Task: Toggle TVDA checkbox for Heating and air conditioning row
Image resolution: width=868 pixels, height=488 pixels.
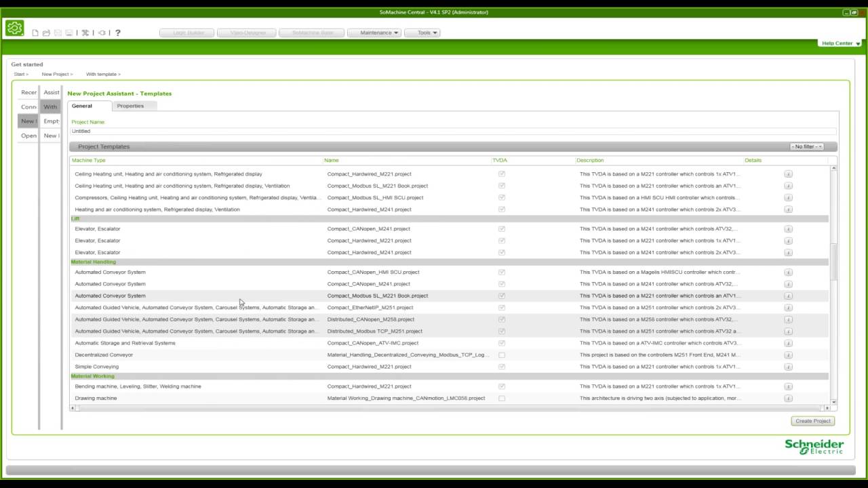Action: click(x=502, y=209)
